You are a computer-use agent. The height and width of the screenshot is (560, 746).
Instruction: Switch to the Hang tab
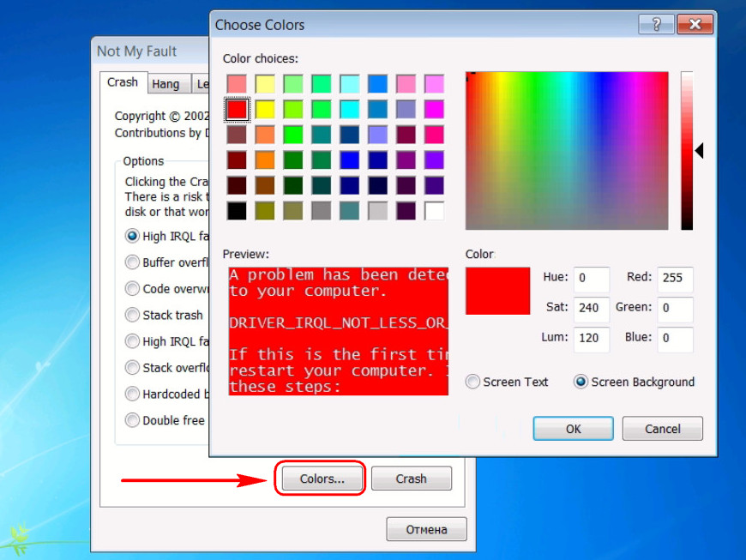click(165, 84)
